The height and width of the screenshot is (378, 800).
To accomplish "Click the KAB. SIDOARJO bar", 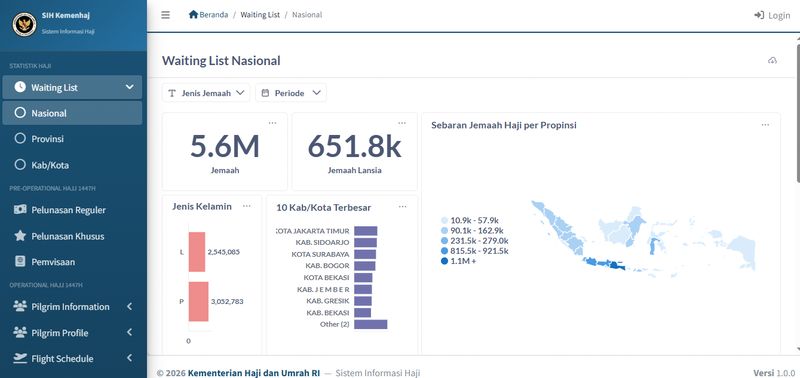I will (365, 242).
